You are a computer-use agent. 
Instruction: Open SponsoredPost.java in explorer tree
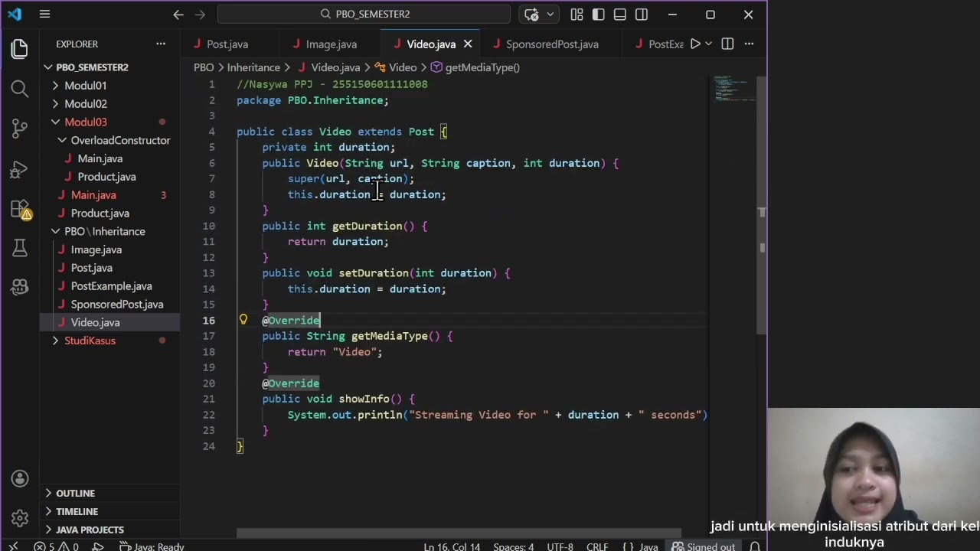116,305
